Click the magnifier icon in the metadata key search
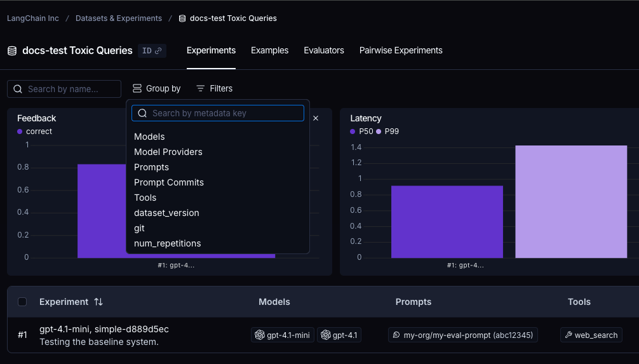Viewport: 639px width, 364px height. point(142,113)
